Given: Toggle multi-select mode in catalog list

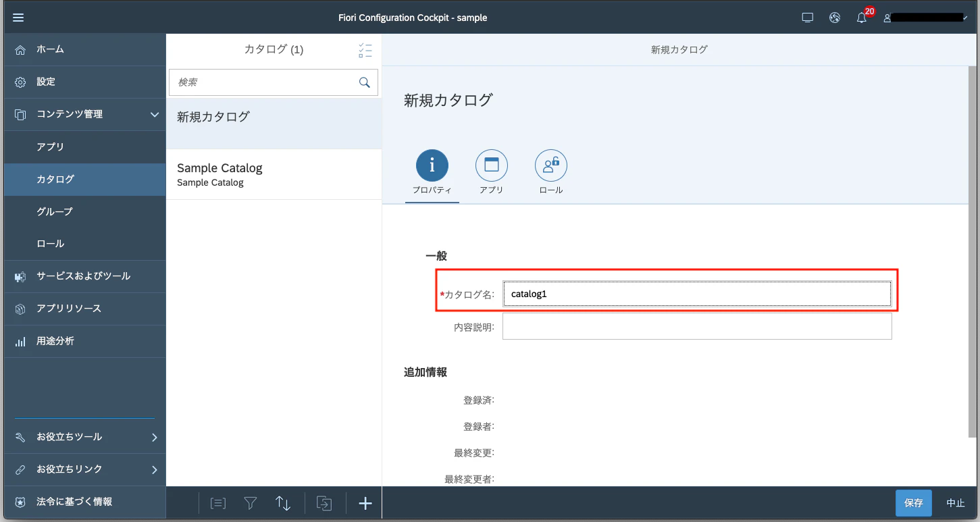Looking at the screenshot, I should [365, 50].
